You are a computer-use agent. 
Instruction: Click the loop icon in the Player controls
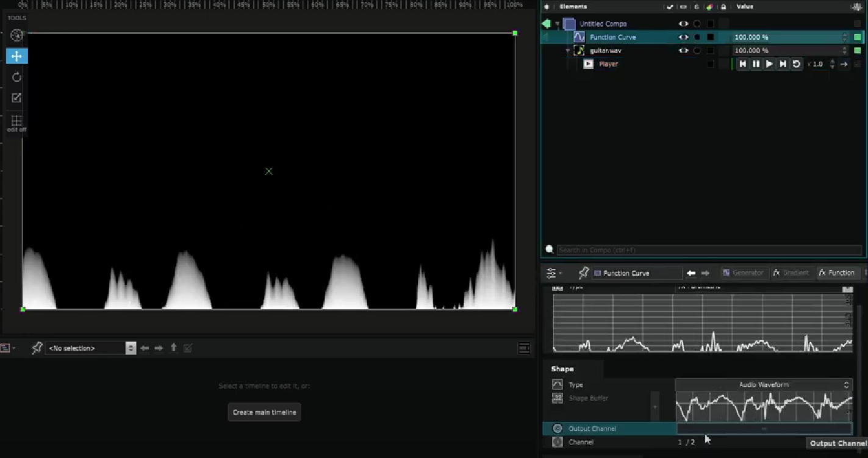pos(796,63)
